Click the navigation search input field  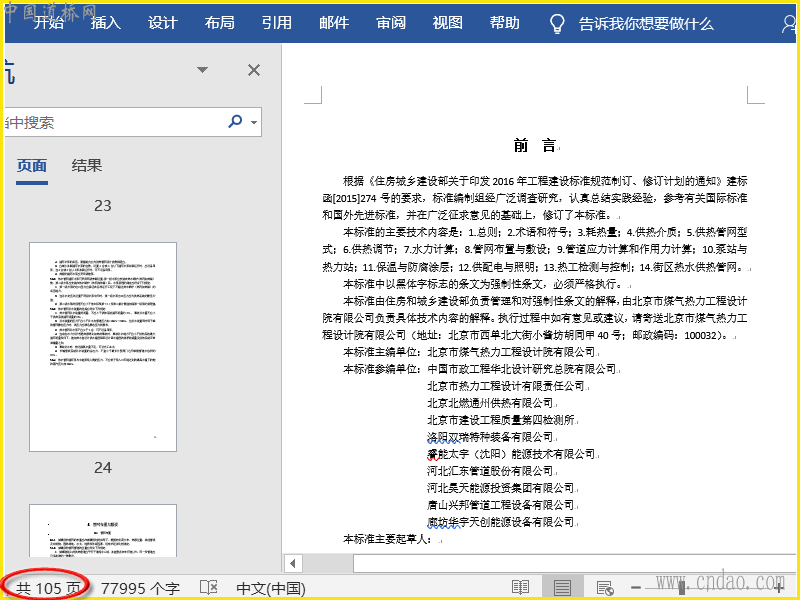[x=115, y=122]
